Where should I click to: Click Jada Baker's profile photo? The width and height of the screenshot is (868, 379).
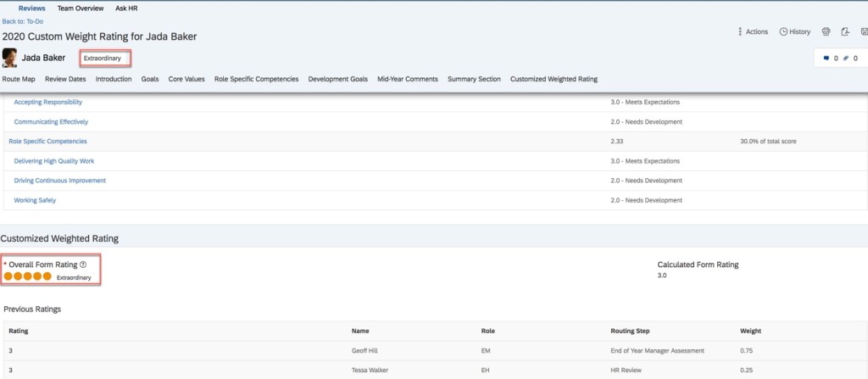click(10, 58)
